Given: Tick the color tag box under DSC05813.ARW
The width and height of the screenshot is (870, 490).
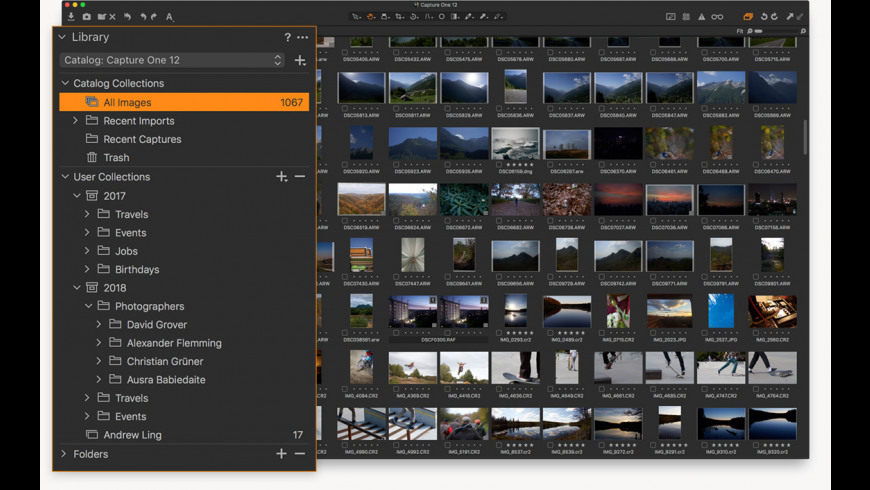Looking at the screenshot, I should (x=345, y=108).
